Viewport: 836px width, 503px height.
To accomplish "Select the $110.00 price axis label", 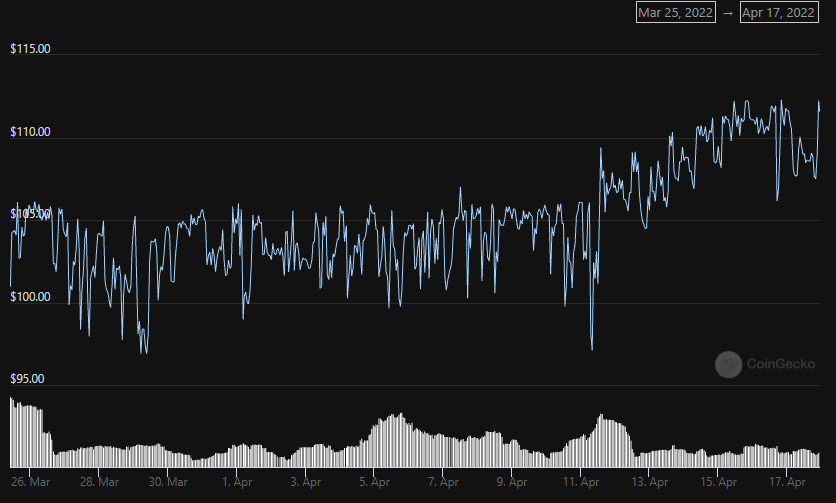I will pyautogui.click(x=30, y=132).
